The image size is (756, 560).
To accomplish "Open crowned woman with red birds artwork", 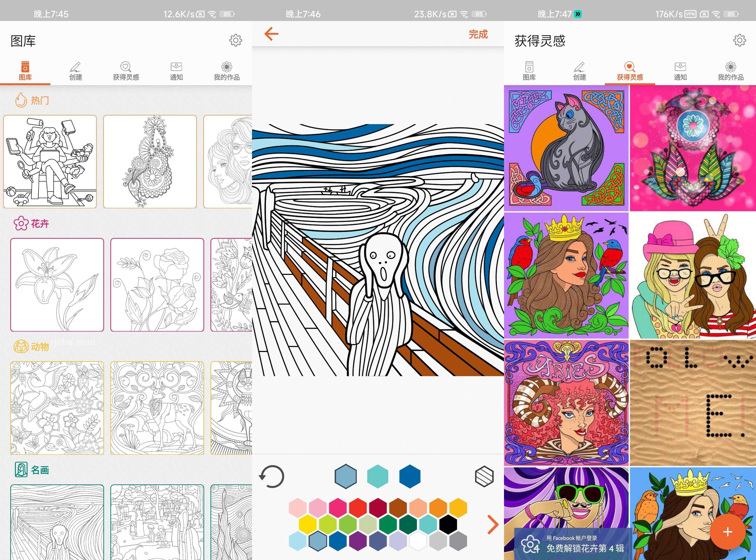I will [566, 276].
